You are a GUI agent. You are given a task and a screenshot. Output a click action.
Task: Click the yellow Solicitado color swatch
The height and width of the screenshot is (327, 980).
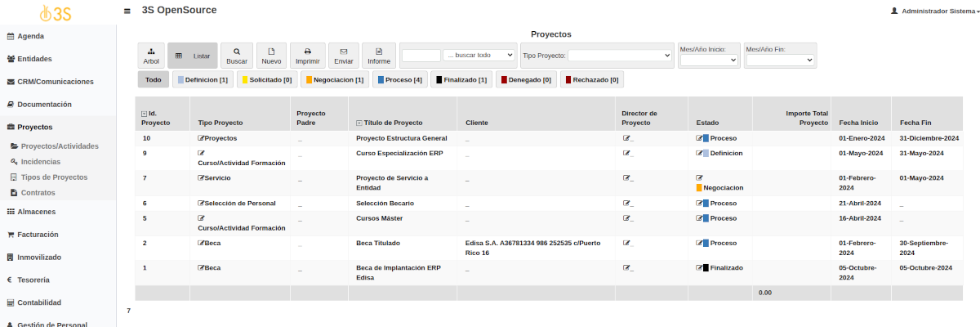pyautogui.click(x=245, y=80)
